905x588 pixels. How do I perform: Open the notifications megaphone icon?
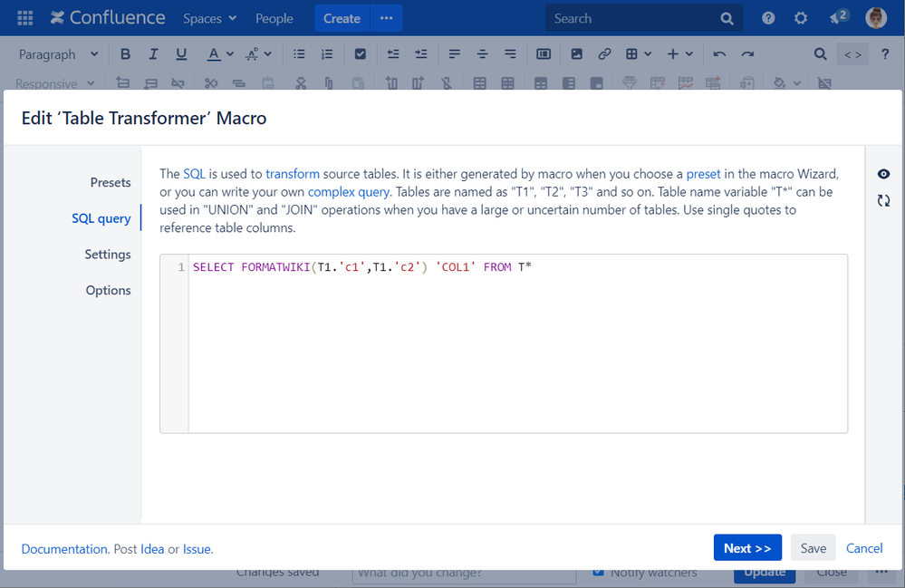coord(838,17)
